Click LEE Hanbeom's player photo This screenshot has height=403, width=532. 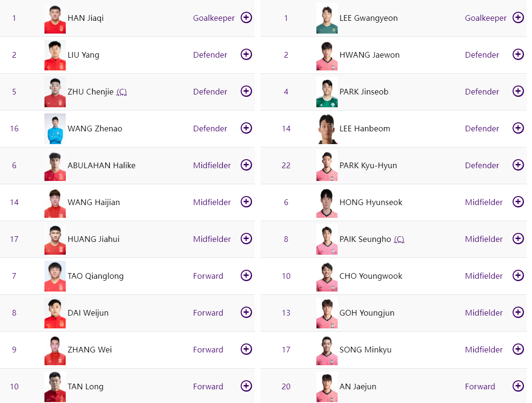327,128
